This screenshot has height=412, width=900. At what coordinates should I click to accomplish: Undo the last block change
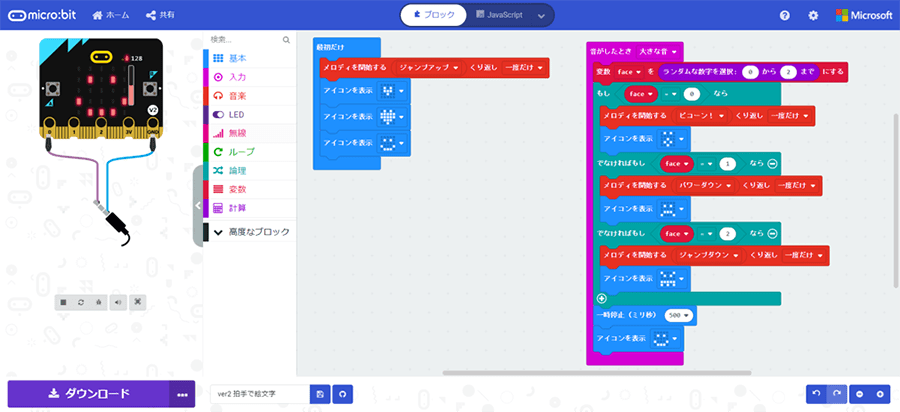816,394
